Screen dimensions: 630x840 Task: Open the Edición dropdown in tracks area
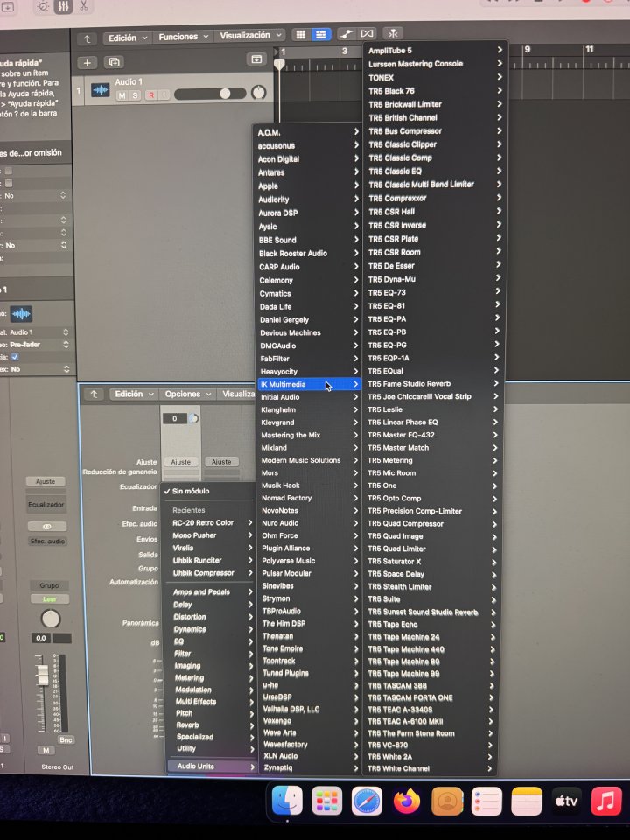click(128, 38)
